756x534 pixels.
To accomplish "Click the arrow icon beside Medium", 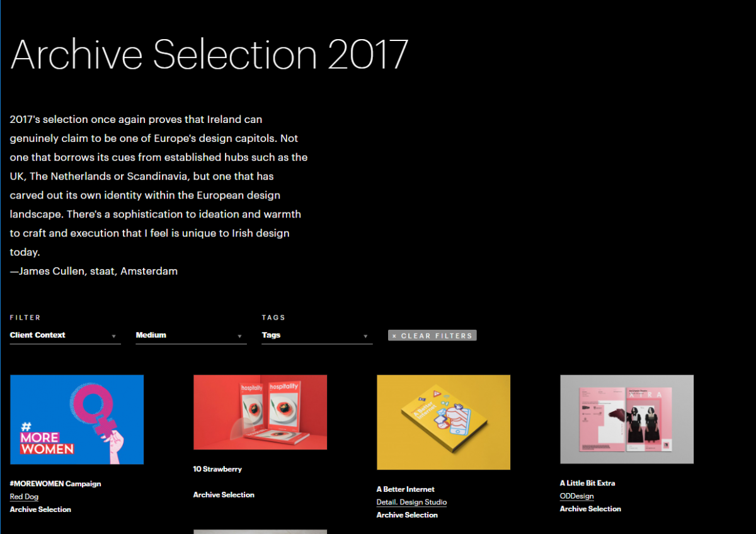I will click(239, 337).
